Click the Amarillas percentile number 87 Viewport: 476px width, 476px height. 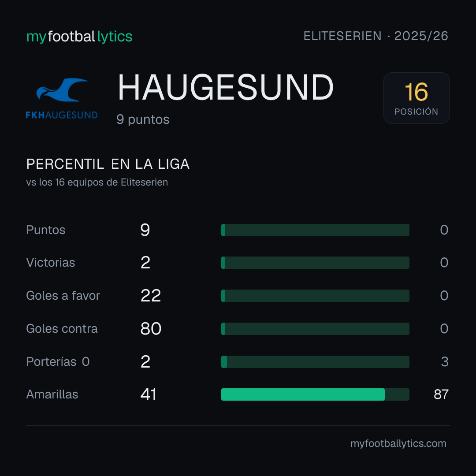pos(441,394)
